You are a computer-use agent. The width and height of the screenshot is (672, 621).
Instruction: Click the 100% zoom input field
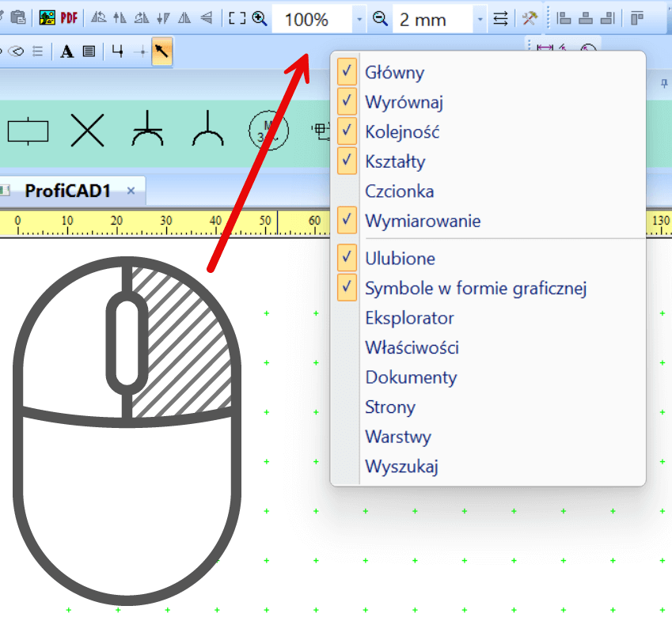click(x=312, y=19)
